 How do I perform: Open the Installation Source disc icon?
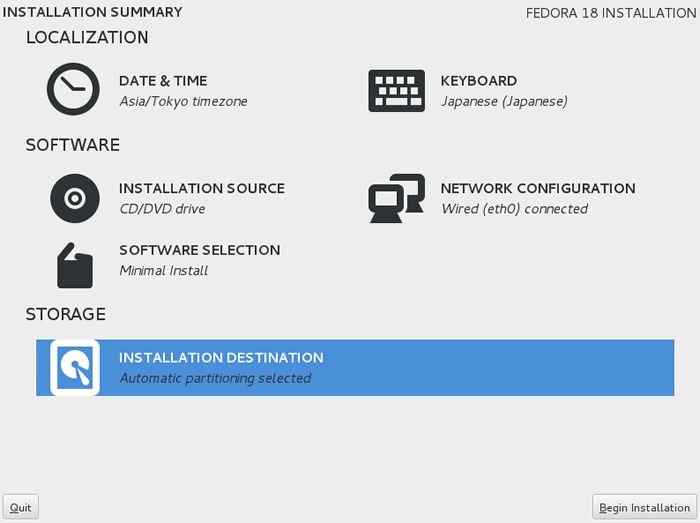click(75, 198)
